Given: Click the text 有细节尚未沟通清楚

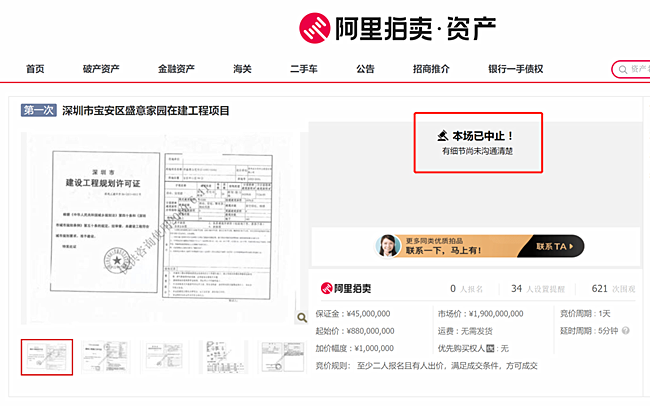Looking at the screenshot, I should pyautogui.click(x=478, y=151).
